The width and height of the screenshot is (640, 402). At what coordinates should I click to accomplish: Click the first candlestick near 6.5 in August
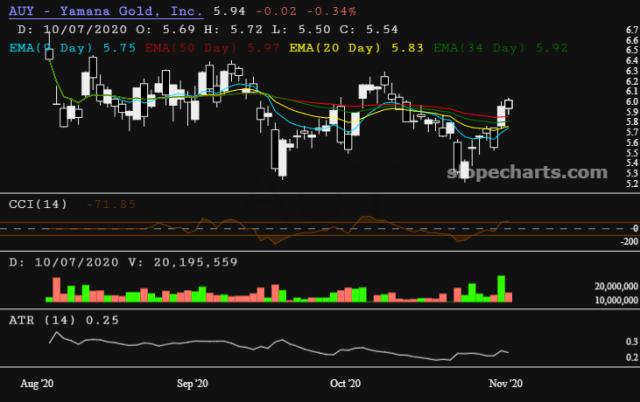49,52
